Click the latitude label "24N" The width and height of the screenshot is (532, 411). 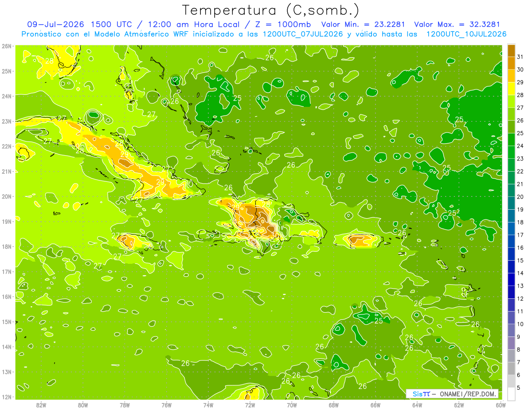7,96
